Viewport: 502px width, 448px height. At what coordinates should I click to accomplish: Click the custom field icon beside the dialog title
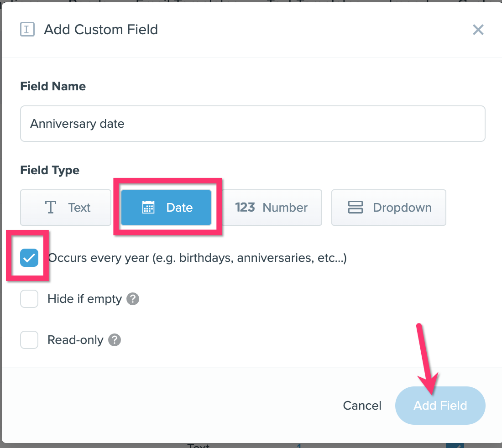point(27,30)
